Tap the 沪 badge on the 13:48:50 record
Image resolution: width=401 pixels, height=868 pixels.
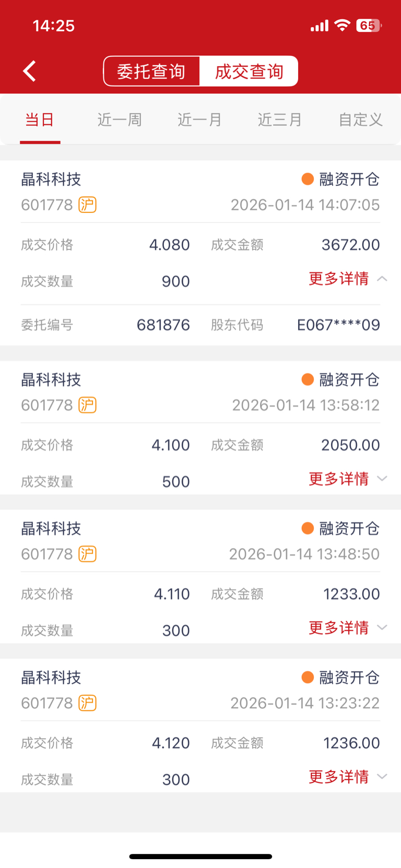[x=87, y=554]
